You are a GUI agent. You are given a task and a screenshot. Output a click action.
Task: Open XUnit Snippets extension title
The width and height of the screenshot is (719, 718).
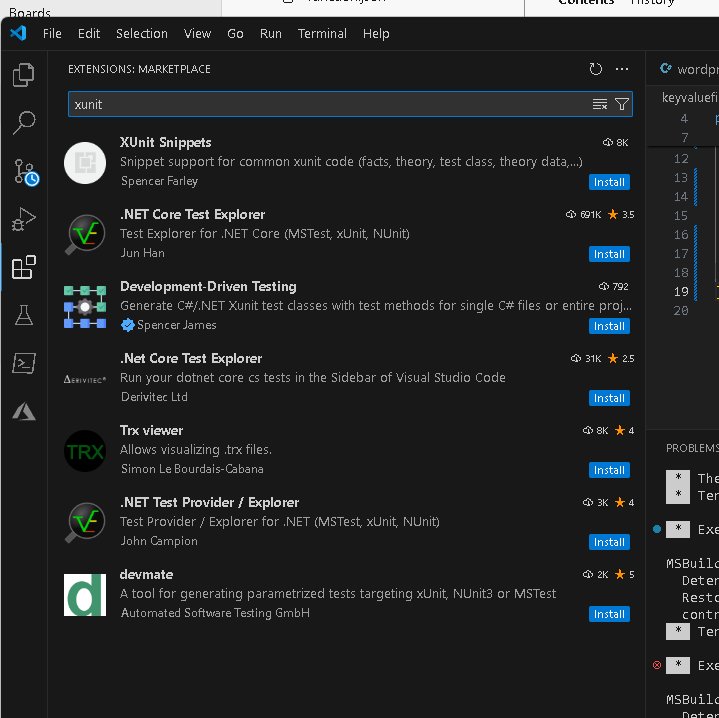pyautogui.click(x=166, y=143)
